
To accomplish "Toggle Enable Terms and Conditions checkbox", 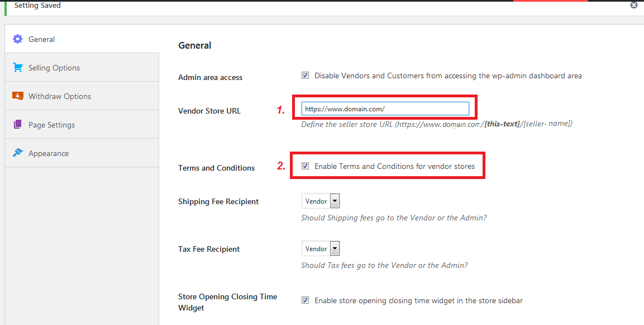I will [x=305, y=166].
